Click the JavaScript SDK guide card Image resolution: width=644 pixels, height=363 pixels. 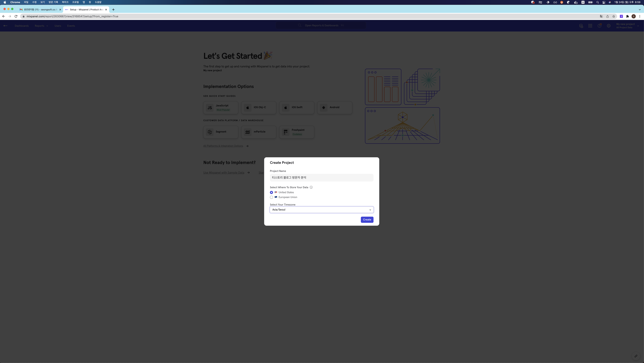click(x=221, y=108)
